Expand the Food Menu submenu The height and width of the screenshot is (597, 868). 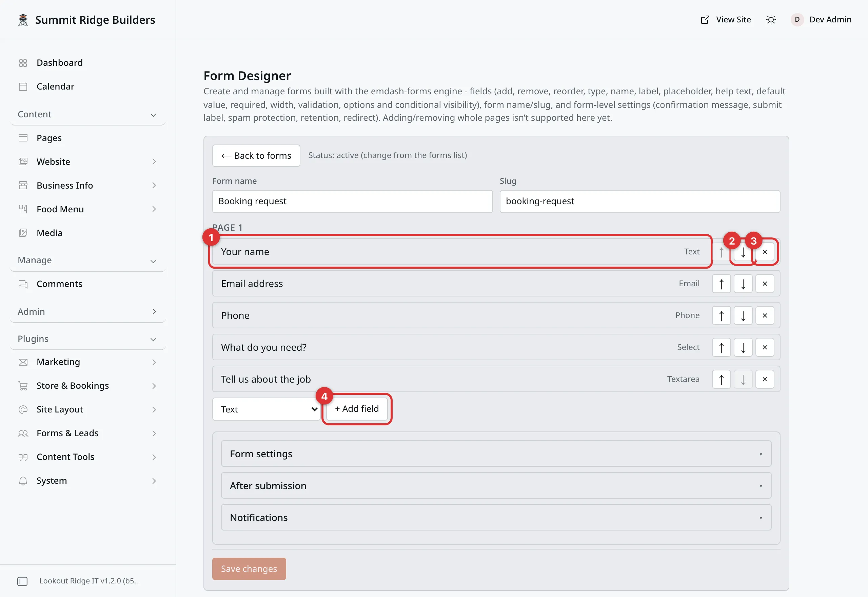(x=88, y=209)
